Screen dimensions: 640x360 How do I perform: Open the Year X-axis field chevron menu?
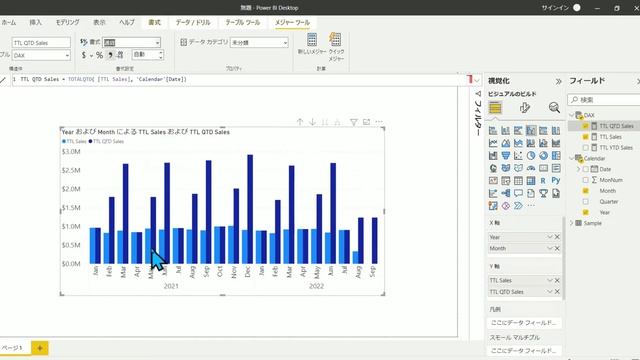coord(549,237)
